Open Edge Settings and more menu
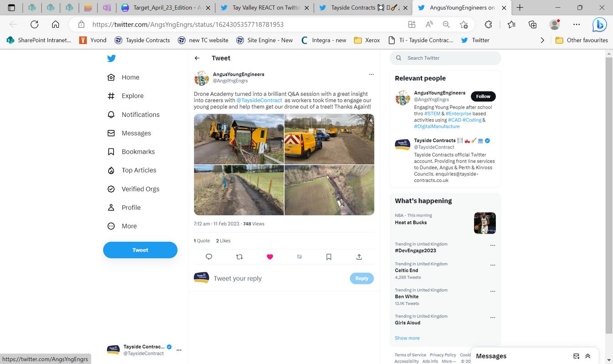 coord(577,25)
